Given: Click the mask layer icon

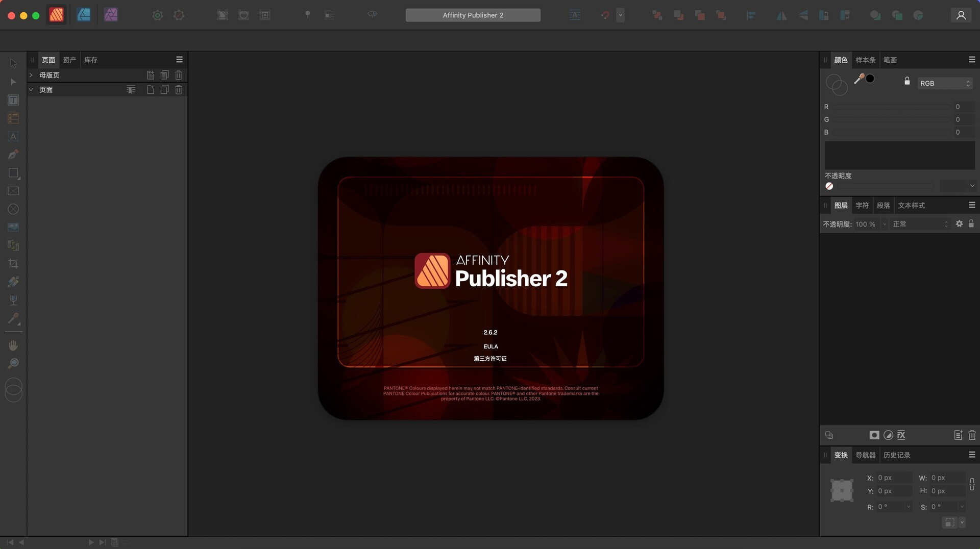Looking at the screenshot, I should tap(874, 435).
